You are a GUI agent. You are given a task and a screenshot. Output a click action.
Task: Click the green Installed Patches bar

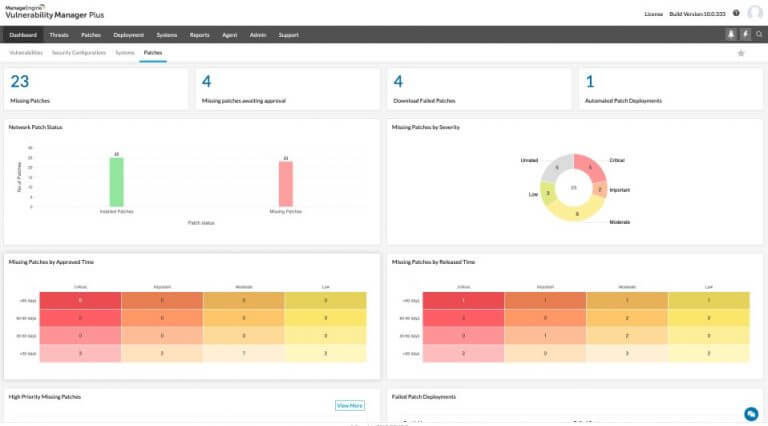(x=117, y=181)
